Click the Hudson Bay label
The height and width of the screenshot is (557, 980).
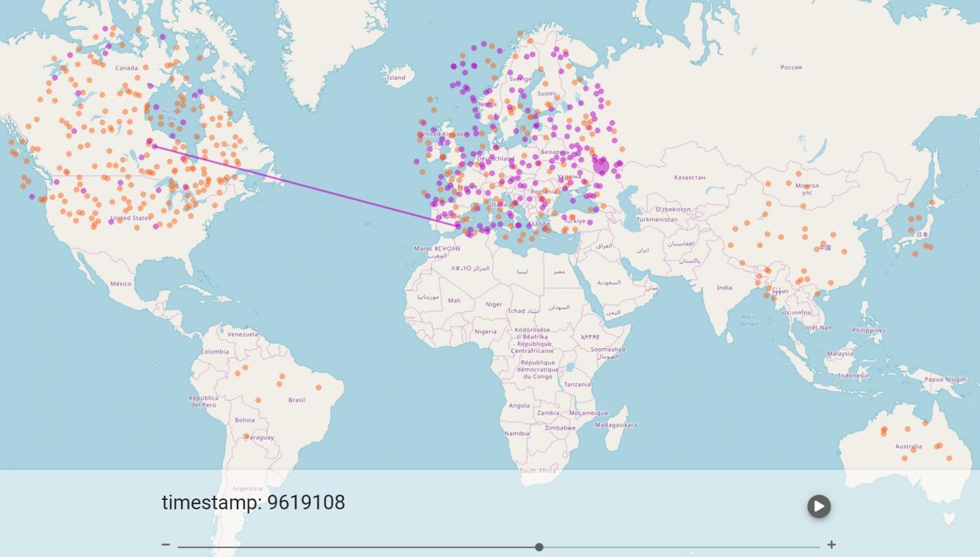(x=171, y=114)
